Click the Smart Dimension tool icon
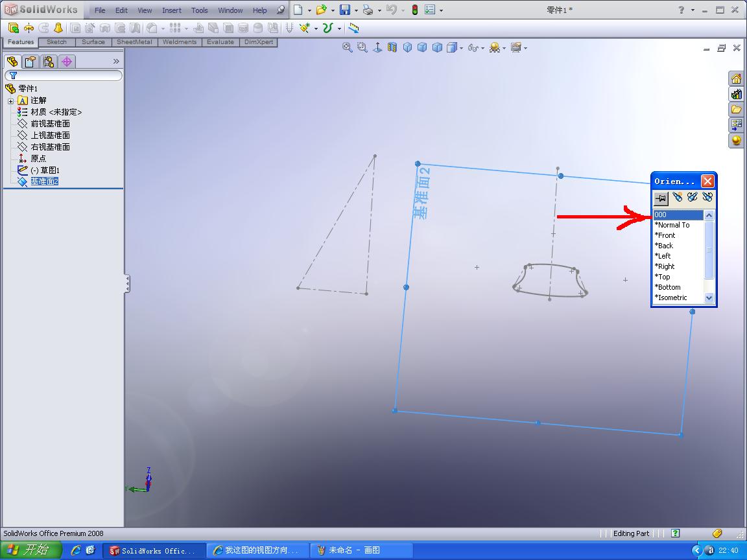Image resolution: width=747 pixels, height=560 pixels. coord(353,28)
